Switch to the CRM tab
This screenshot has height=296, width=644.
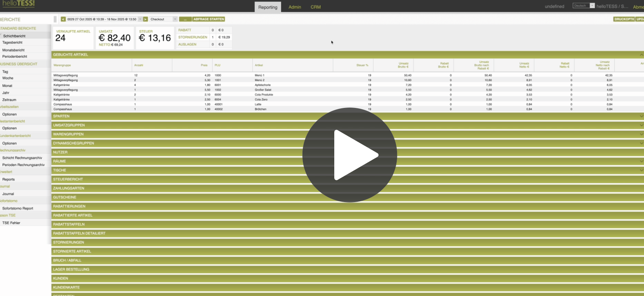click(316, 7)
